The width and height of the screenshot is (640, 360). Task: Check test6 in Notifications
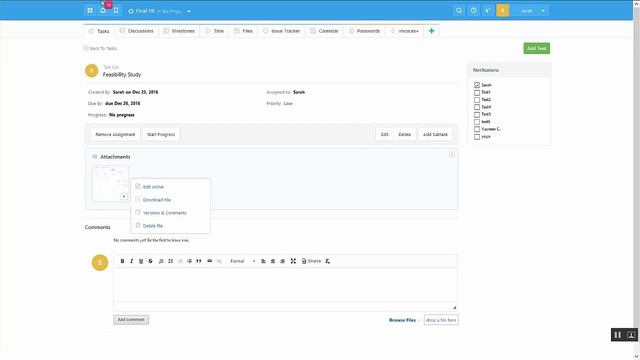477,122
